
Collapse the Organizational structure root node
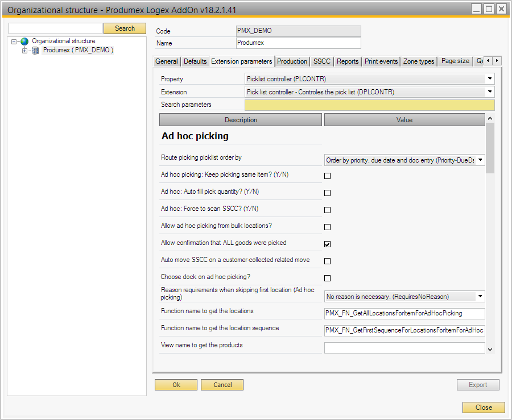[14, 41]
